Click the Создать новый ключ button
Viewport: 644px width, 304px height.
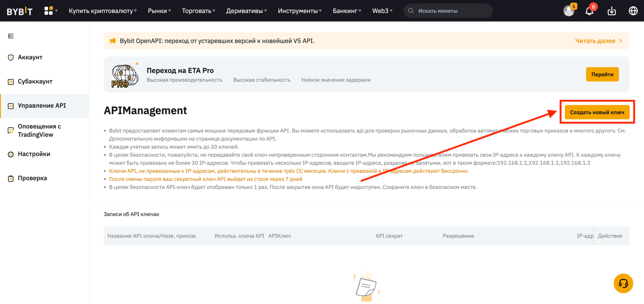coord(597,112)
